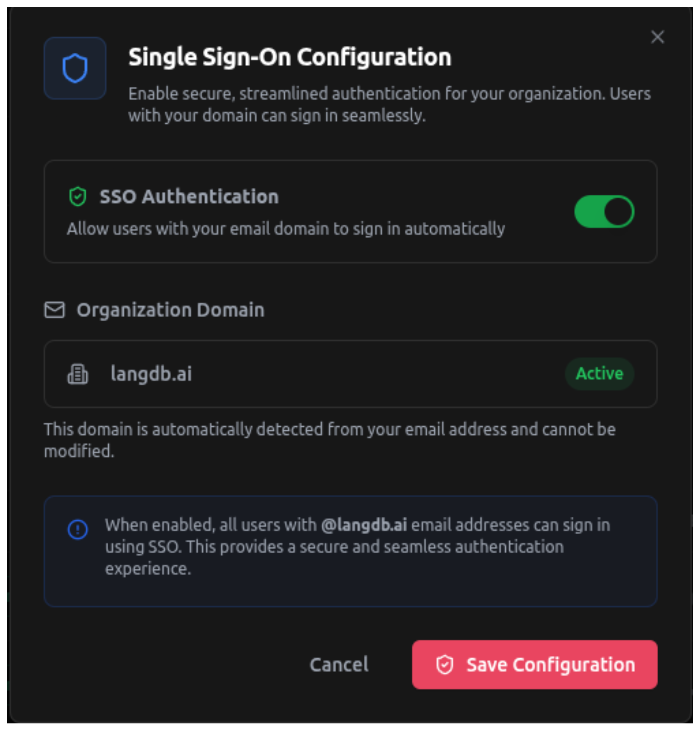The image size is (700, 730).
Task: Click the green shield-check icon beside SSO Authentication
Action: (x=77, y=196)
